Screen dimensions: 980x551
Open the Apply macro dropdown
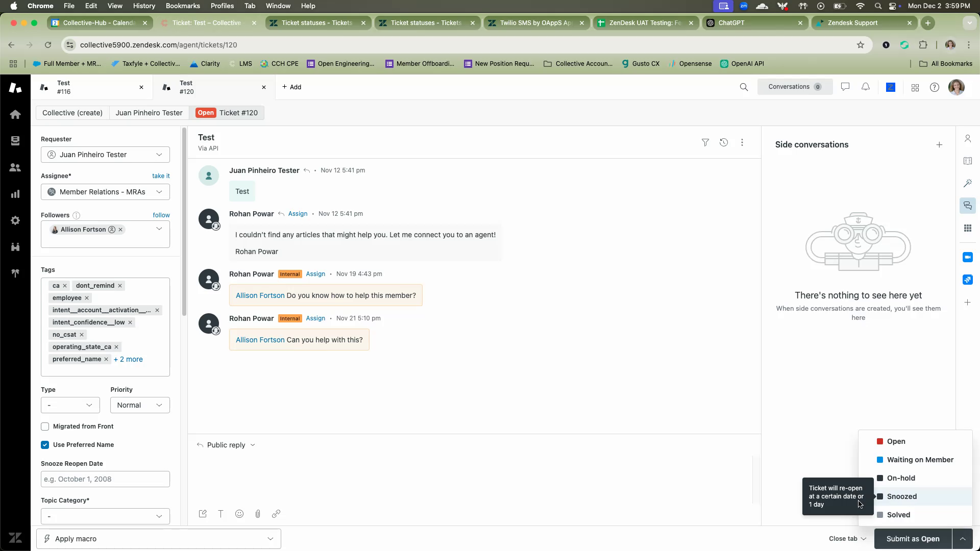pyautogui.click(x=159, y=539)
